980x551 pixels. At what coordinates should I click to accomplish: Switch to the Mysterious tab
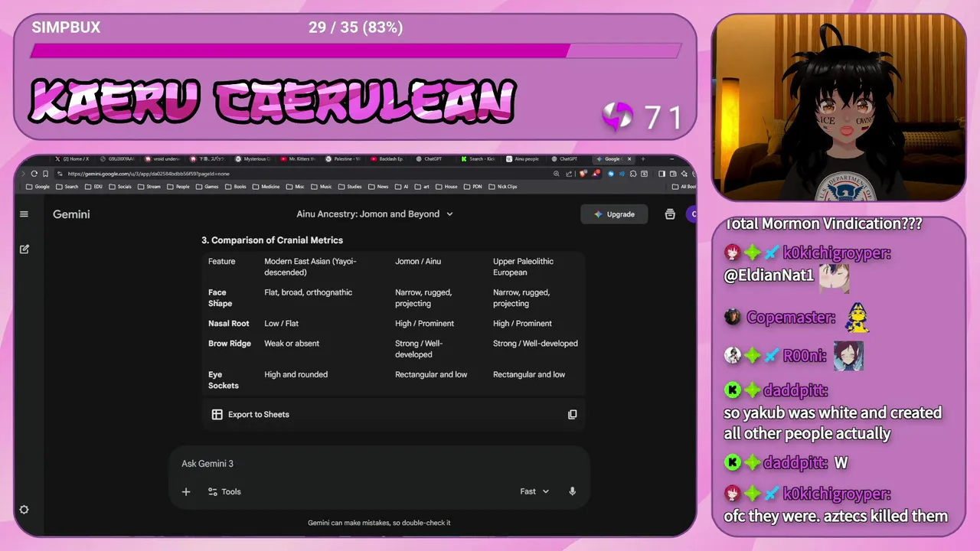[x=252, y=159]
